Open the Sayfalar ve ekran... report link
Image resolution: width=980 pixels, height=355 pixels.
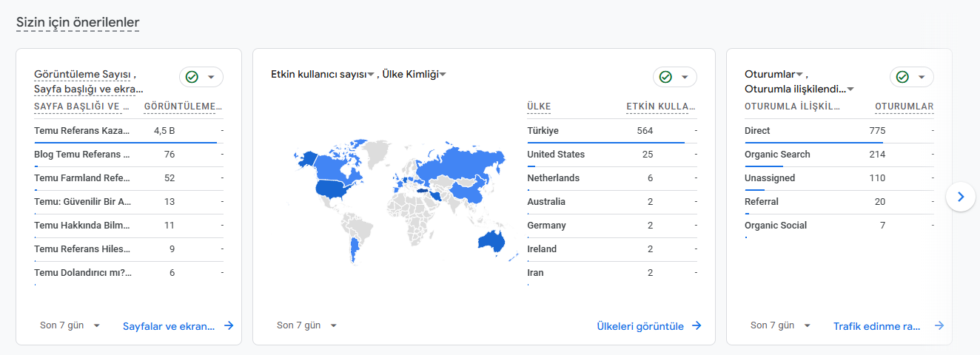click(x=169, y=325)
